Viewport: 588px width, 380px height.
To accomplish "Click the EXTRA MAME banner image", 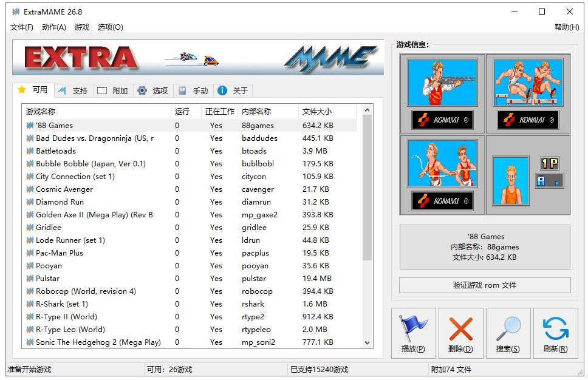I will (198, 58).
